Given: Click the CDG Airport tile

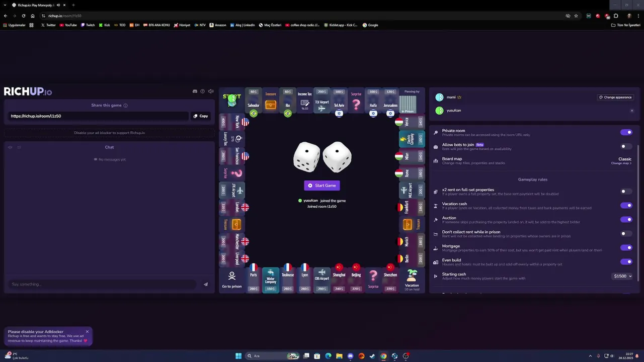Looking at the screenshot, I should [322, 280].
